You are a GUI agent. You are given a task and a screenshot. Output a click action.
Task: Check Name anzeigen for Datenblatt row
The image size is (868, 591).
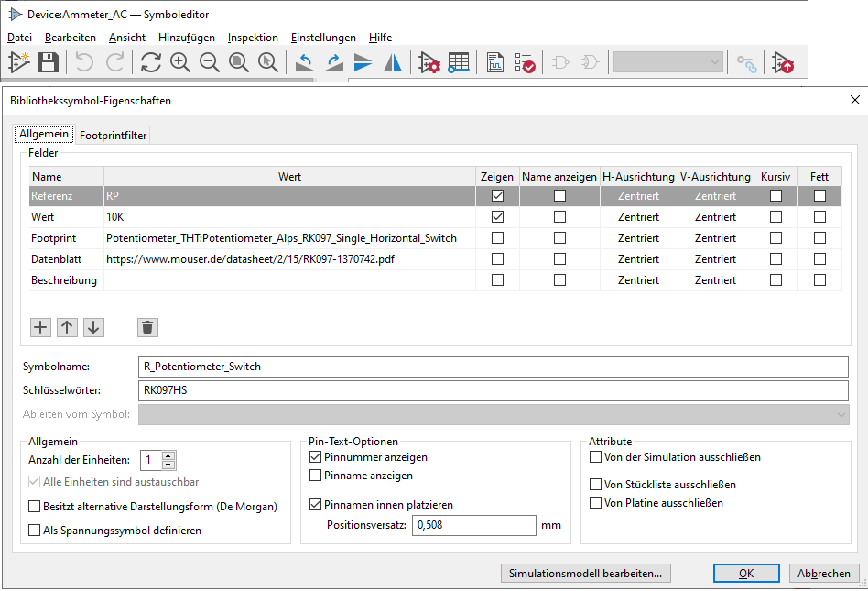tap(559, 258)
